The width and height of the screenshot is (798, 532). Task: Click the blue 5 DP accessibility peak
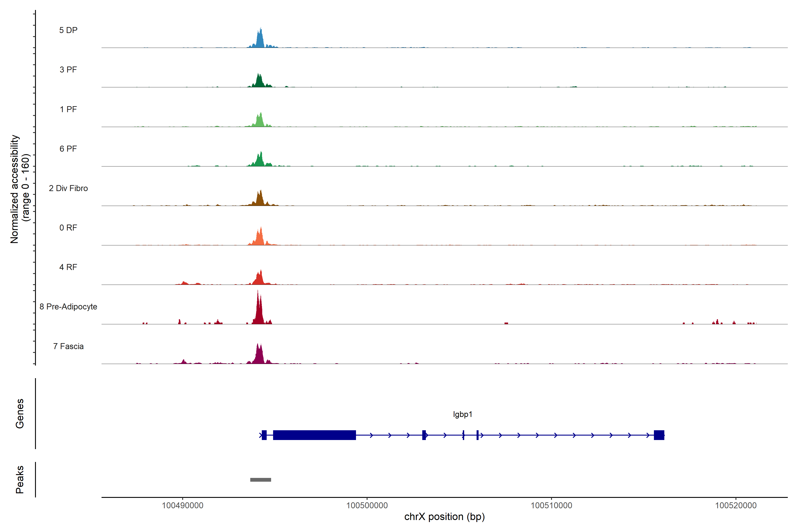point(260,40)
